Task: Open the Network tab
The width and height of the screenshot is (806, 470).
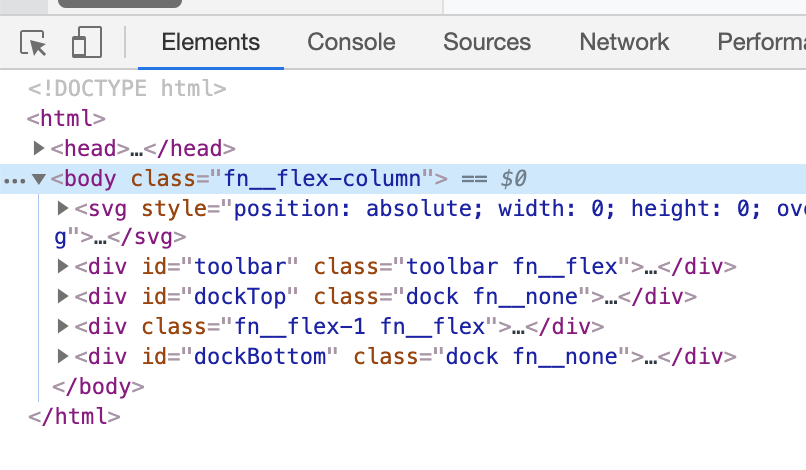Action: pos(624,43)
